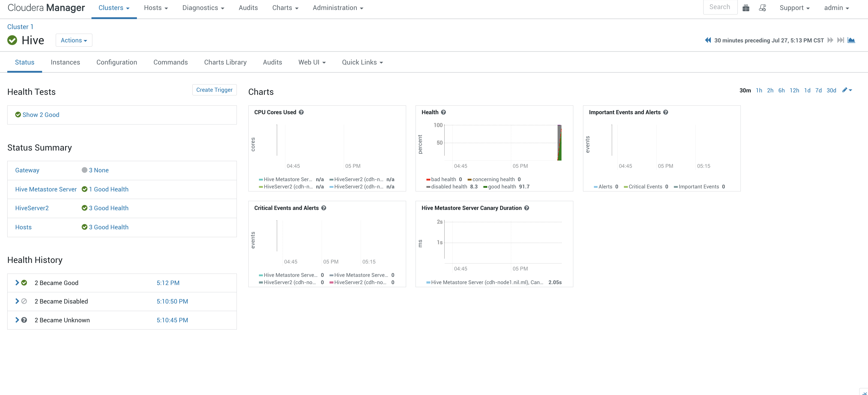Open the admin user dropdown
Image resolution: width=868 pixels, height=395 pixels.
[x=836, y=8]
